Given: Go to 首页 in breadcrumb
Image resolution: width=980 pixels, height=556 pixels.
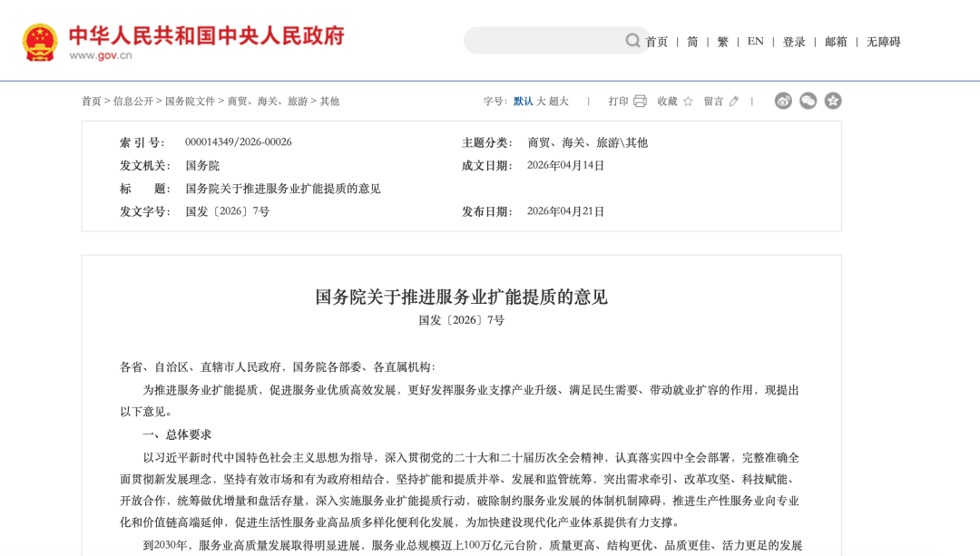Looking at the screenshot, I should tap(92, 102).
